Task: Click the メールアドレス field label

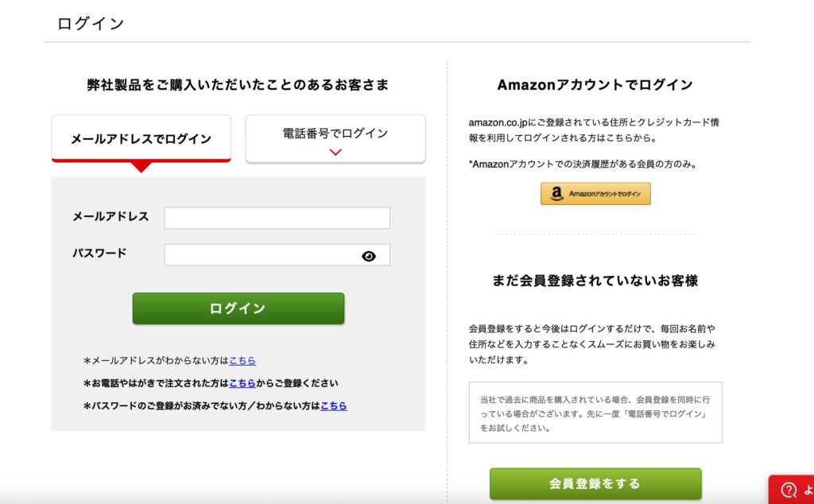Action: pos(110,216)
